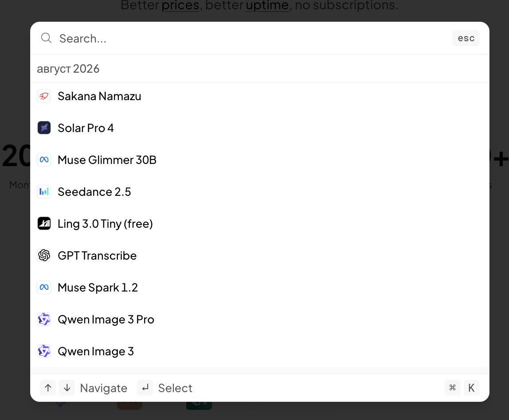This screenshot has width=509, height=420.
Task: Click the OpenAI logo beside GPT Transcribe
Action: pyautogui.click(x=44, y=256)
